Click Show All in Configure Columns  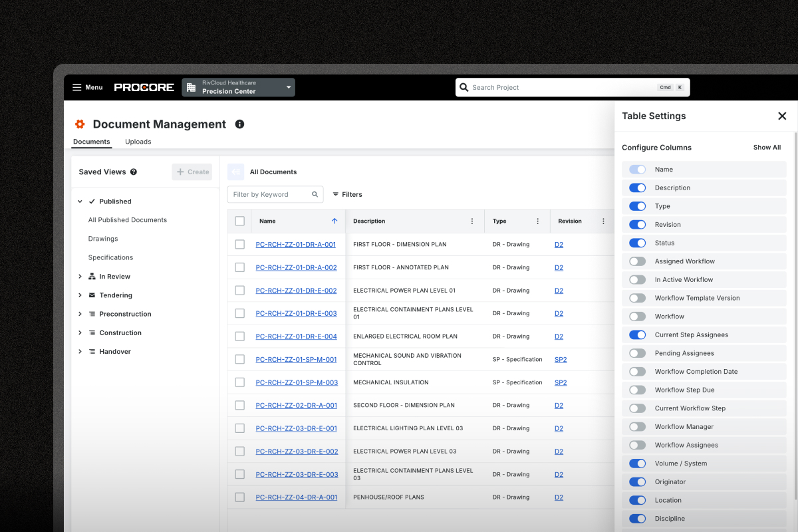(x=767, y=148)
